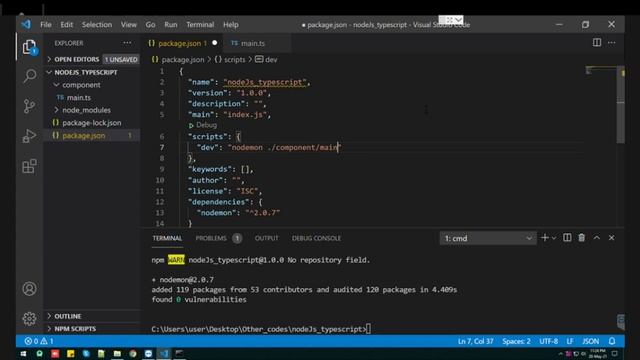
Task: Open the Search view in activity bar
Action: click(x=29, y=76)
